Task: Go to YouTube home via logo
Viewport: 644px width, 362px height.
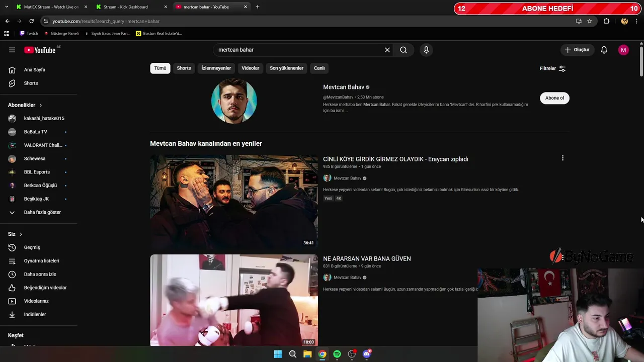Action: tap(40, 50)
